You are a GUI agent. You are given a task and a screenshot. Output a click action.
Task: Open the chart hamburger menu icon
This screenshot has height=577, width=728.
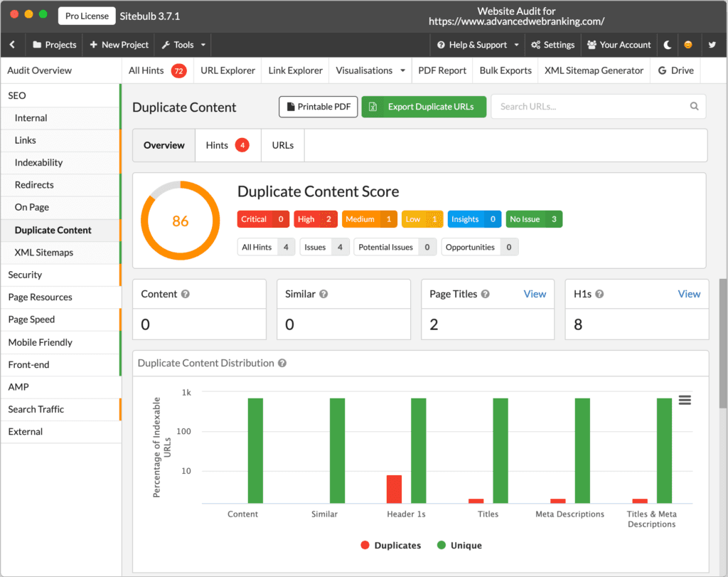[x=685, y=400]
